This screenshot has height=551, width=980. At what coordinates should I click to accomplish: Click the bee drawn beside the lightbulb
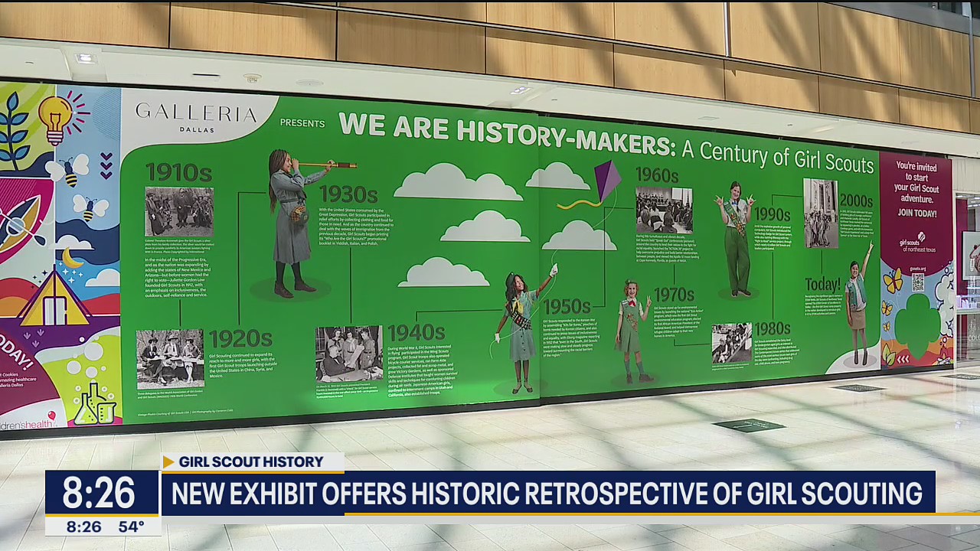coord(67,171)
